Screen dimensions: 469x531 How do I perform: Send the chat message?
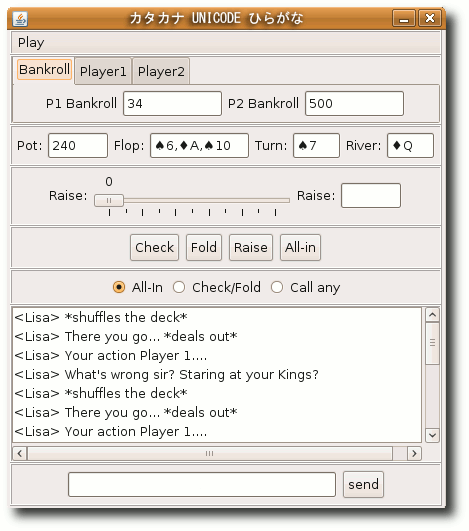pos(363,485)
